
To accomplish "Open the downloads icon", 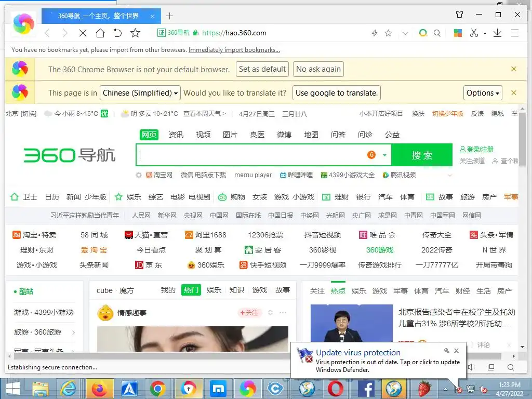I will [497, 33].
